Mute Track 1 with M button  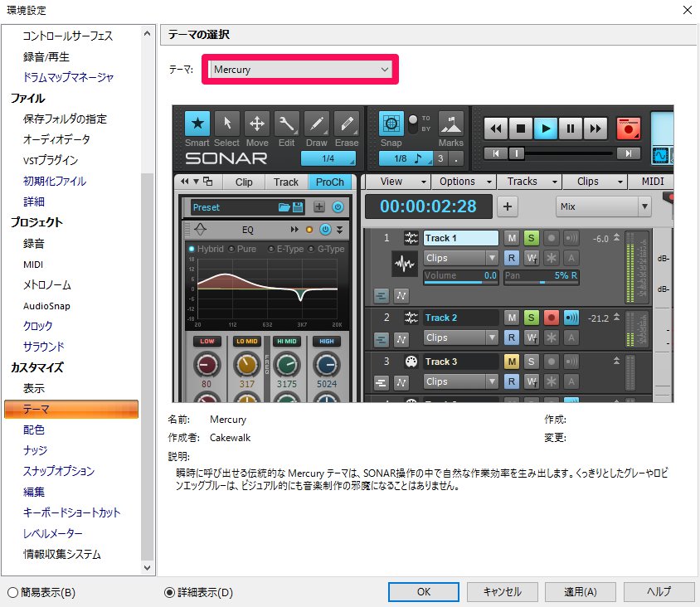512,238
